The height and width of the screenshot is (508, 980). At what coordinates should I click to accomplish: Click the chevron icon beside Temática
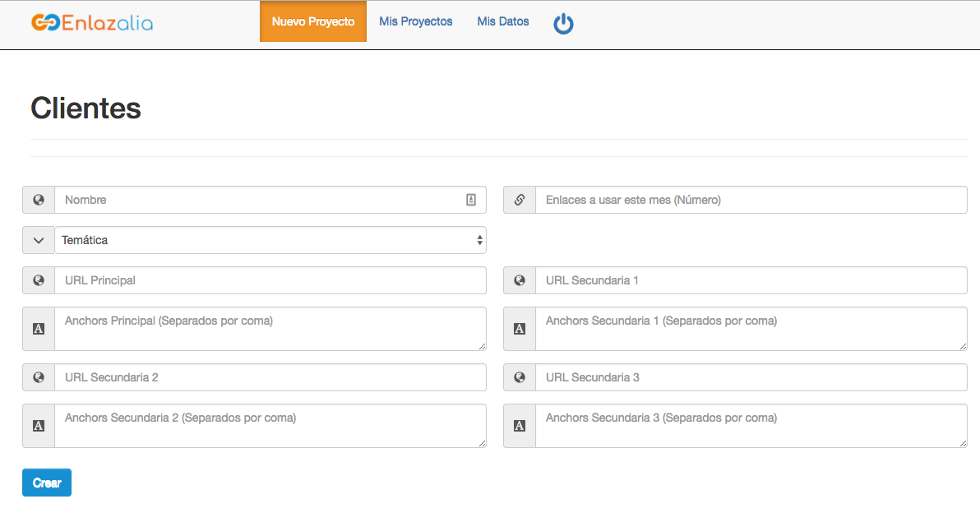[x=39, y=240]
